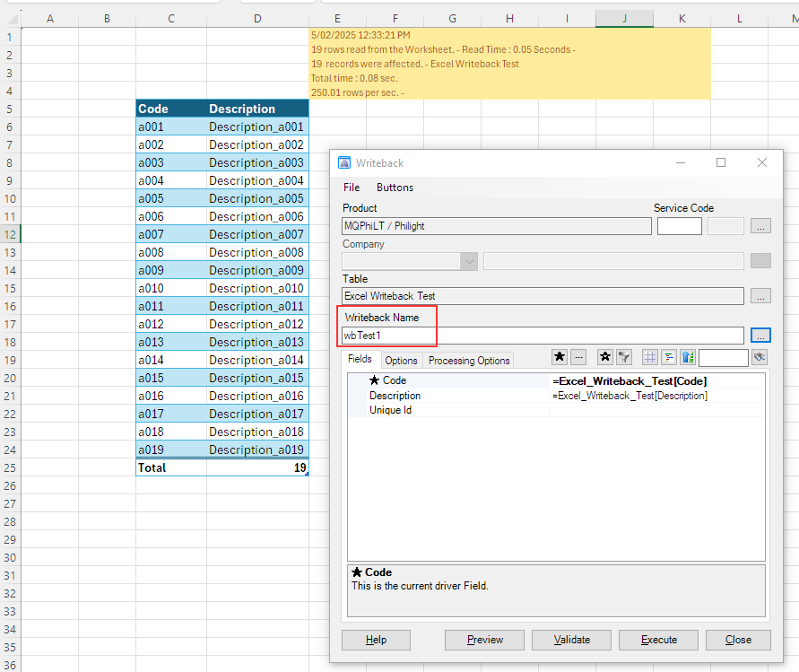Click the outlined star toolbar icon
The height and width of the screenshot is (672, 799).
[605, 357]
